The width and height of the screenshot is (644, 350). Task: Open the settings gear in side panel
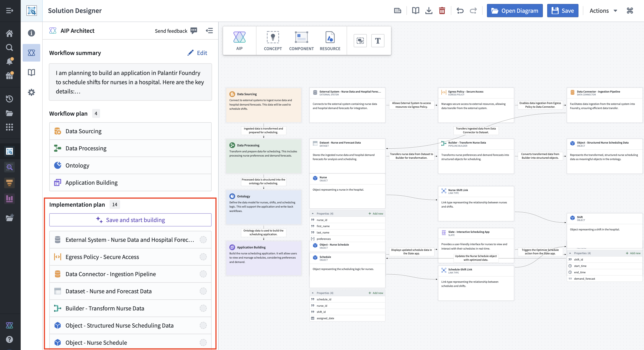[31, 92]
